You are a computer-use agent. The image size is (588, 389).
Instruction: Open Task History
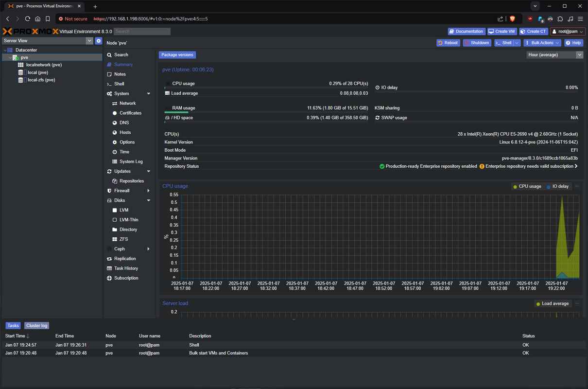[126, 269]
